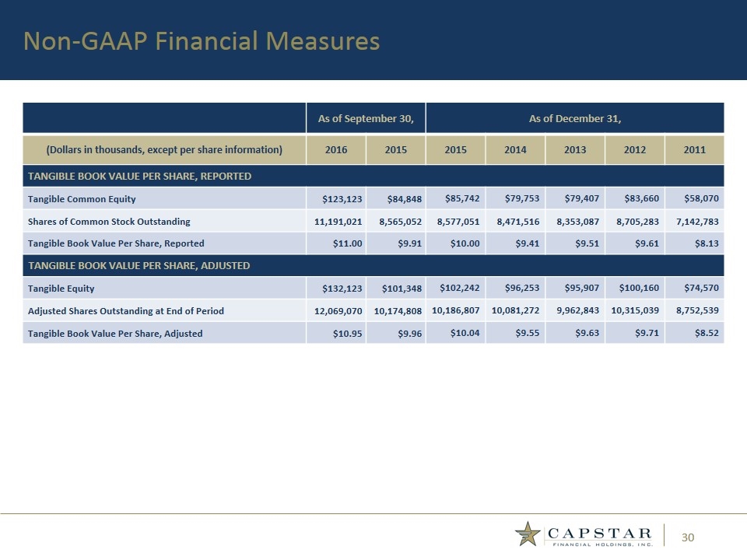Select Adjusted Shares Outstanding at End of Period

click(126, 311)
